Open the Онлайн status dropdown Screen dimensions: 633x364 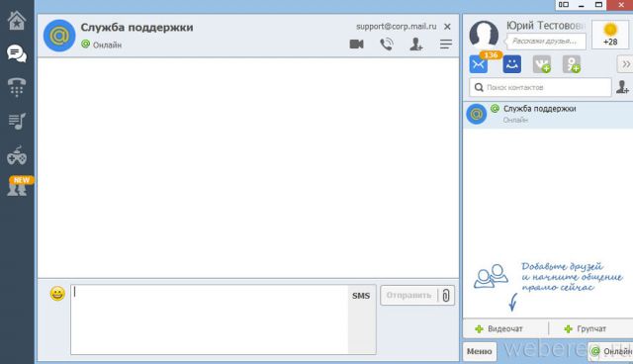pyautogui.click(x=611, y=351)
